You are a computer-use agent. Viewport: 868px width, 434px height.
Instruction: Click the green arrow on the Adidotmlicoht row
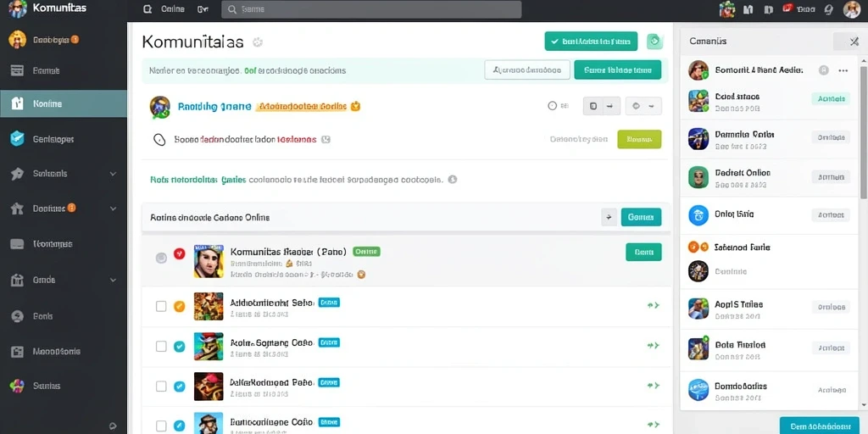tap(654, 305)
